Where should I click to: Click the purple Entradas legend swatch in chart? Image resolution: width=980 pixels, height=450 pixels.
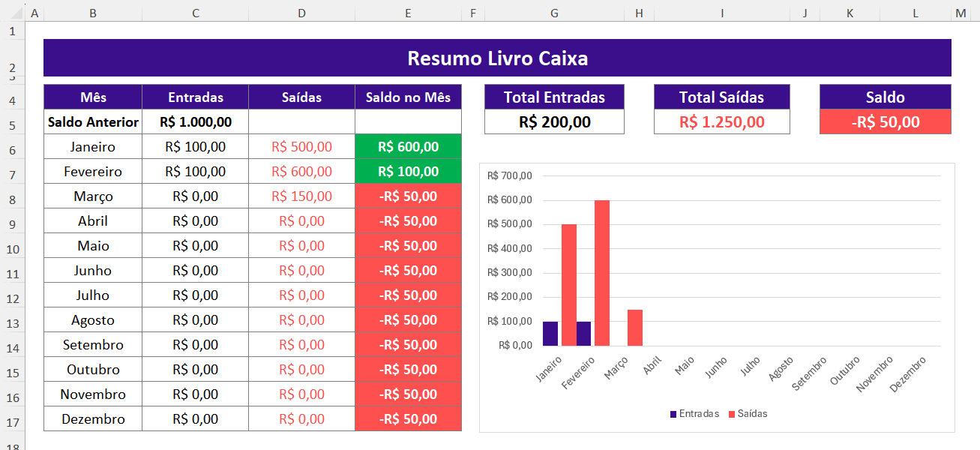673,414
